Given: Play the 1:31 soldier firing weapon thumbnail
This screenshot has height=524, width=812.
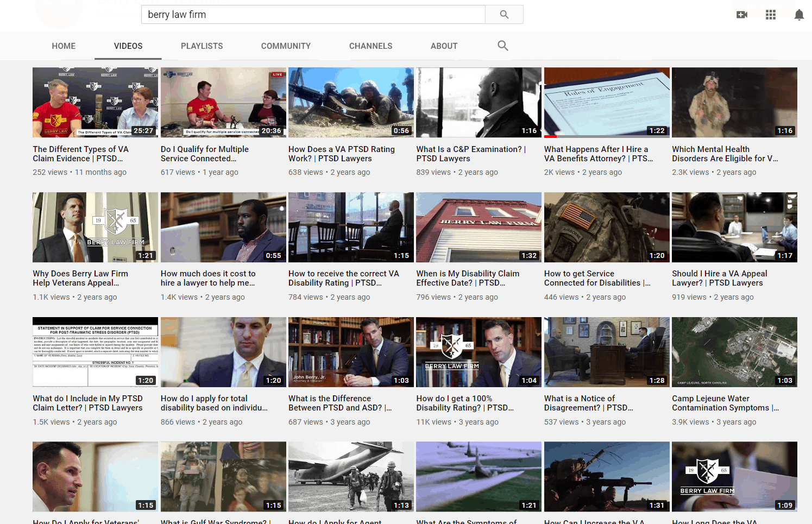Looking at the screenshot, I should pyautogui.click(x=607, y=477).
